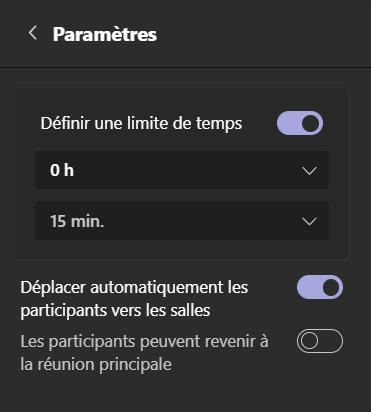Turn off Déplacer automatiquement les participants toggle
371x412 pixels.
[320, 287]
